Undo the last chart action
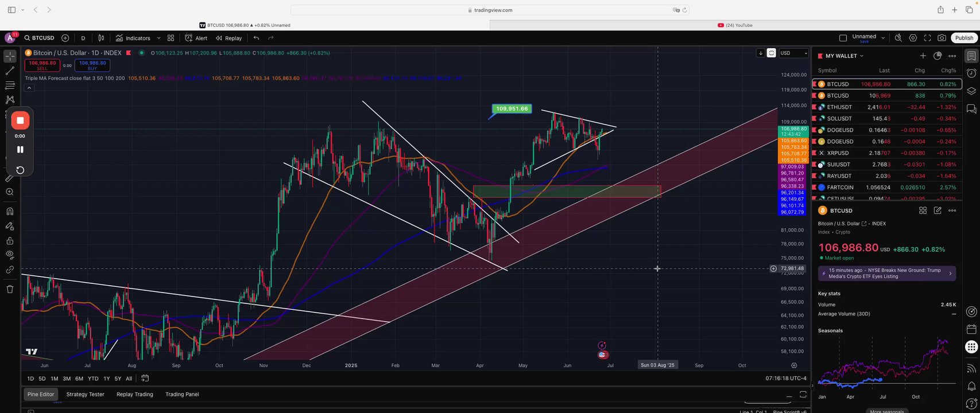The image size is (980, 413). [256, 38]
